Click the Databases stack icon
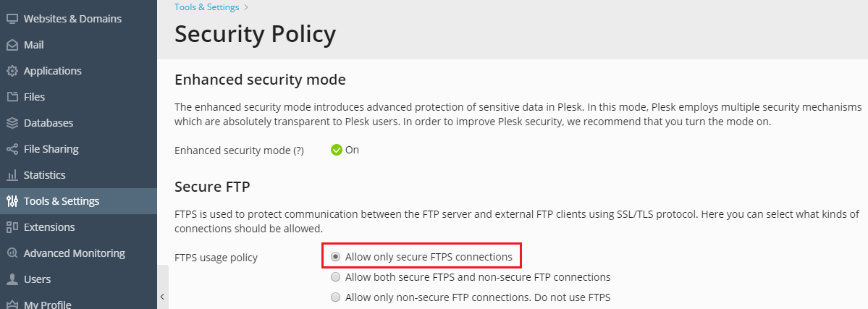868x309 pixels. click(x=12, y=123)
